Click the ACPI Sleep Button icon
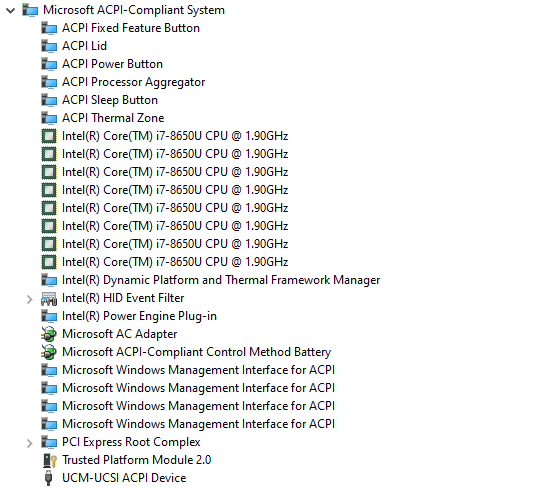The width and height of the screenshot is (544, 488). 49,100
